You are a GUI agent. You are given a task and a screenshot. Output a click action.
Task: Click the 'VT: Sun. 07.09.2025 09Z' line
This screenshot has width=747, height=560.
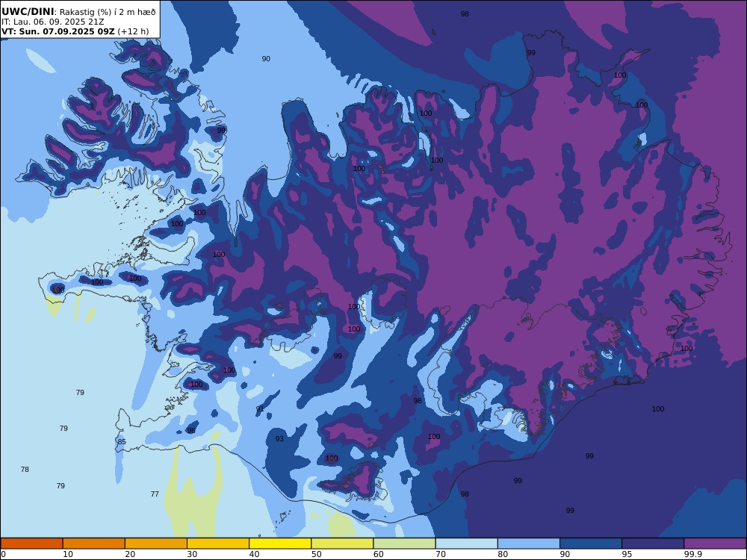tap(58, 32)
